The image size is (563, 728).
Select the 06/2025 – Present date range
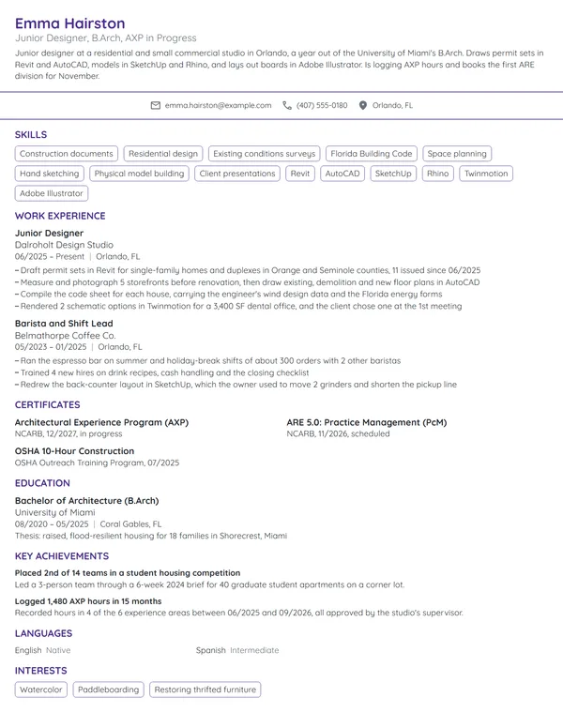[x=50, y=257]
